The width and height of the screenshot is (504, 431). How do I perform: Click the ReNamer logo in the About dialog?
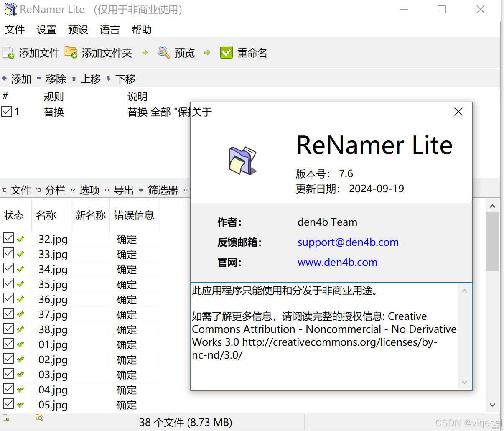click(243, 161)
